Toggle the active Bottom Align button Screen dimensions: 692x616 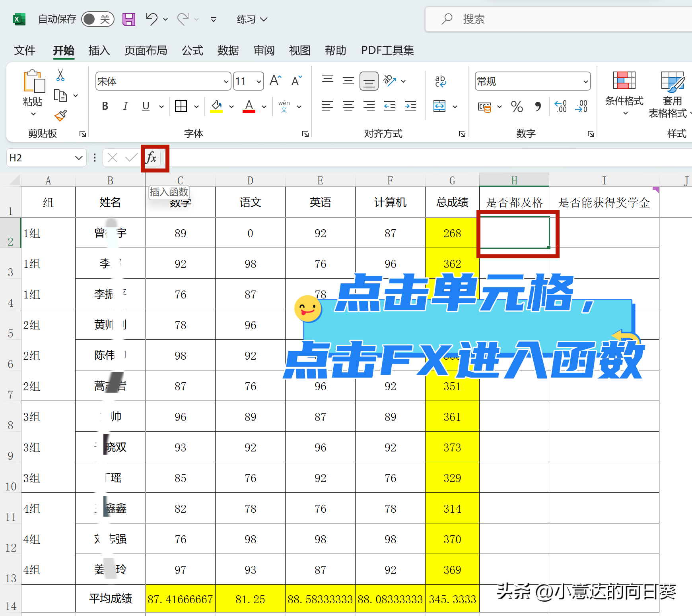(x=369, y=81)
